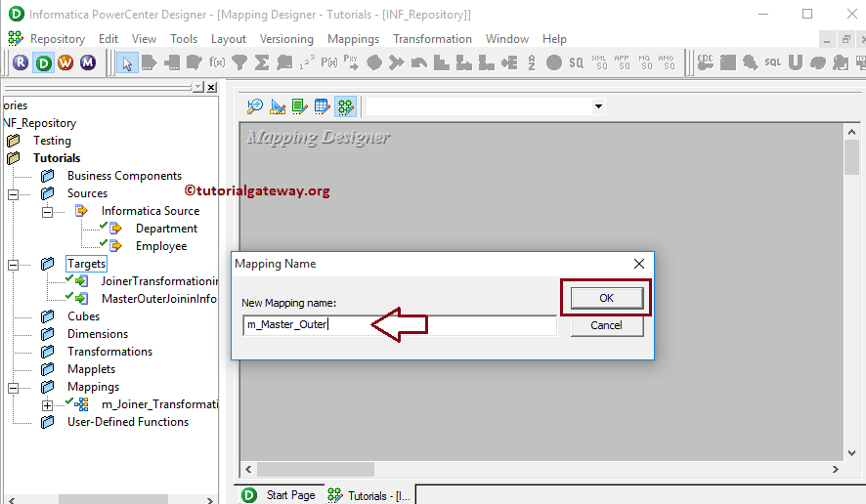Open the Mappings menu
The image size is (866, 504).
click(353, 39)
